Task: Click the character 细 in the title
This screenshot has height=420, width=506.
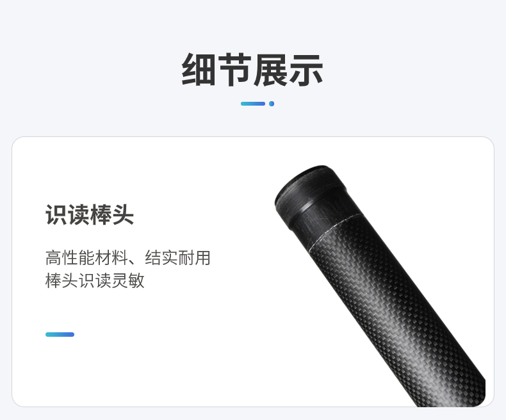Action: [x=199, y=70]
